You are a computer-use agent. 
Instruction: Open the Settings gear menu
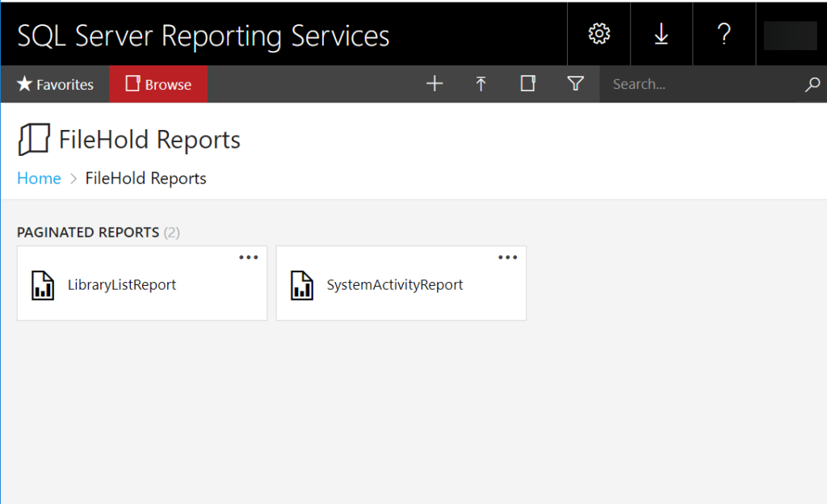pyautogui.click(x=598, y=33)
